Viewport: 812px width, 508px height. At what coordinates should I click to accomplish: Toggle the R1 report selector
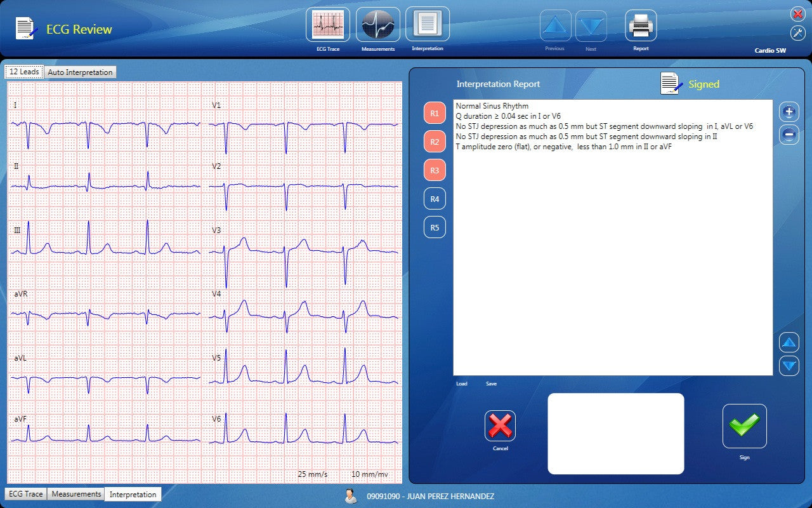point(435,113)
